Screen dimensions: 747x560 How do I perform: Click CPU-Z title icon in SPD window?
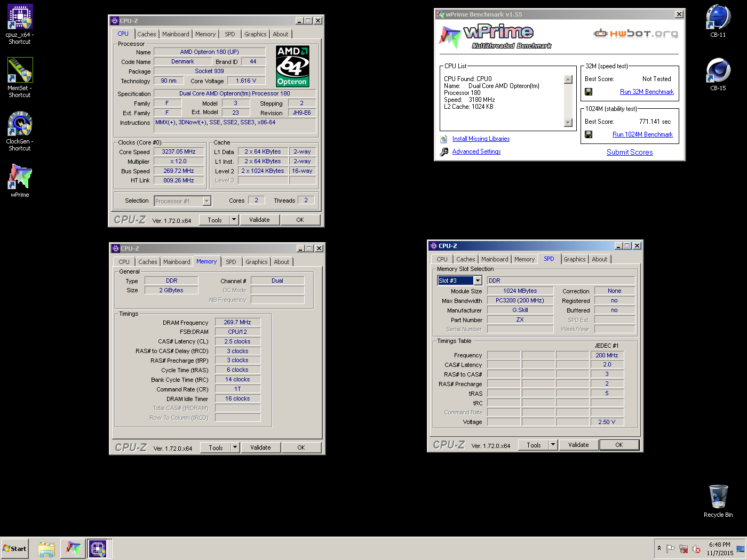coord(434,246)
